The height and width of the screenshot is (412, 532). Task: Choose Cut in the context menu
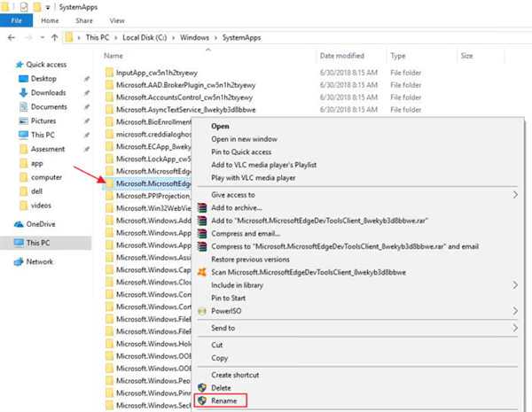(x=217, y=345)
